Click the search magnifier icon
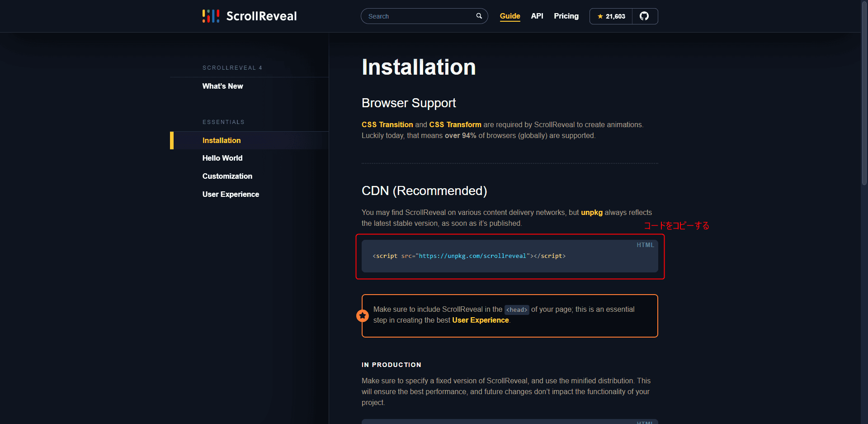Image resolution: width=868 pixels, height=424 pixels. pyautogui.click(x=479, y=16)
